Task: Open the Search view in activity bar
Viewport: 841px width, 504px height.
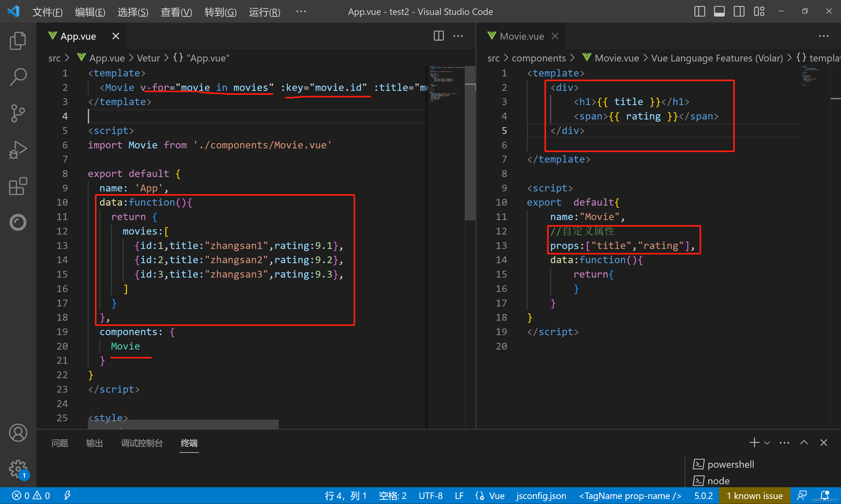Action: tap(18, 77)
